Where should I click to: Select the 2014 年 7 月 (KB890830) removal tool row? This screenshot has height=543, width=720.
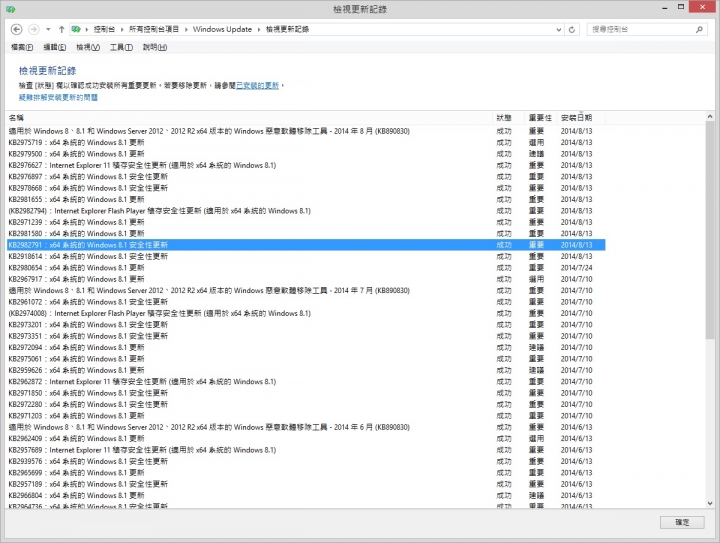click(306, 291)
